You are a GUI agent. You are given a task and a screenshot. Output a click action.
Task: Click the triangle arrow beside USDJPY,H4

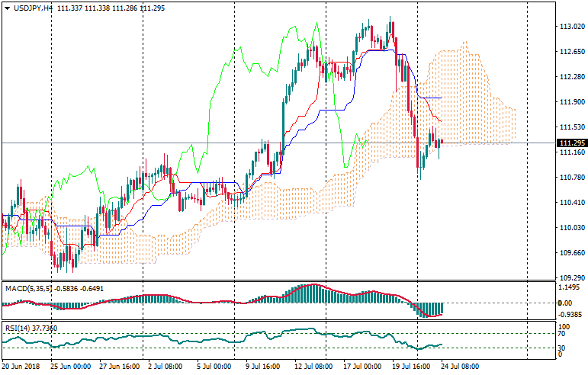point(7,8)
